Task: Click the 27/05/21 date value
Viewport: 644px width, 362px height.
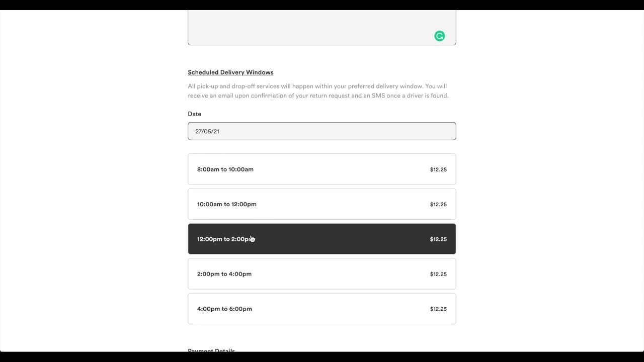Action: (x=207, y=131)
